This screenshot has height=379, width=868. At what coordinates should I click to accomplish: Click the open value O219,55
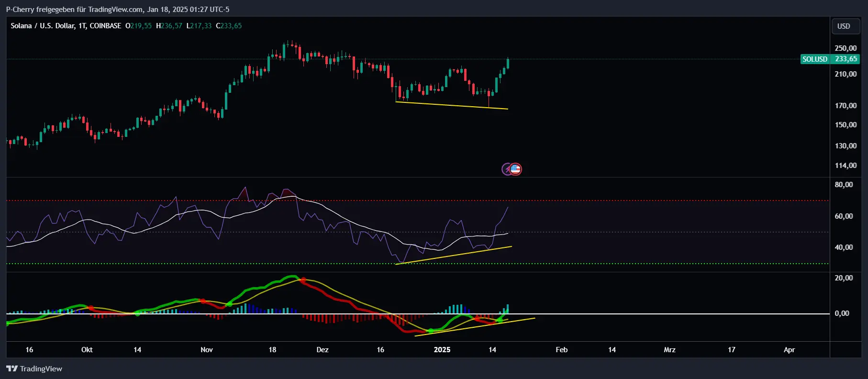tap(139, 26)
